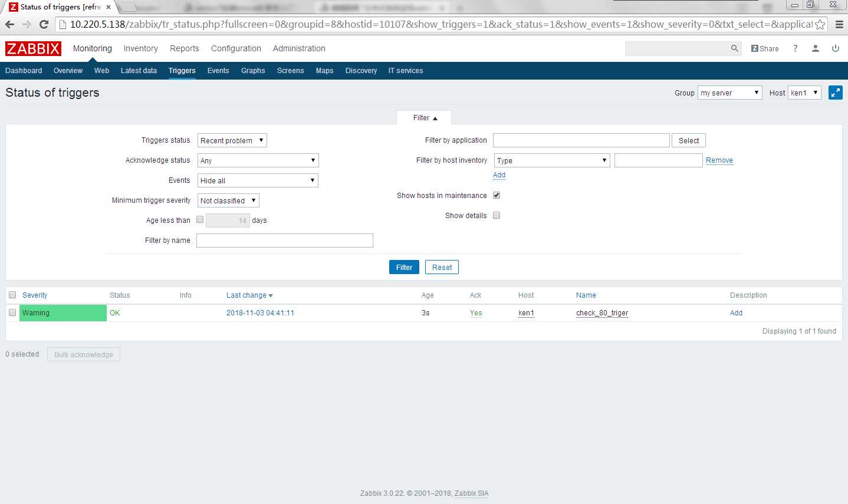Click Select for Filter by application
The image size is (848, 504).
(x=689, y=140)
